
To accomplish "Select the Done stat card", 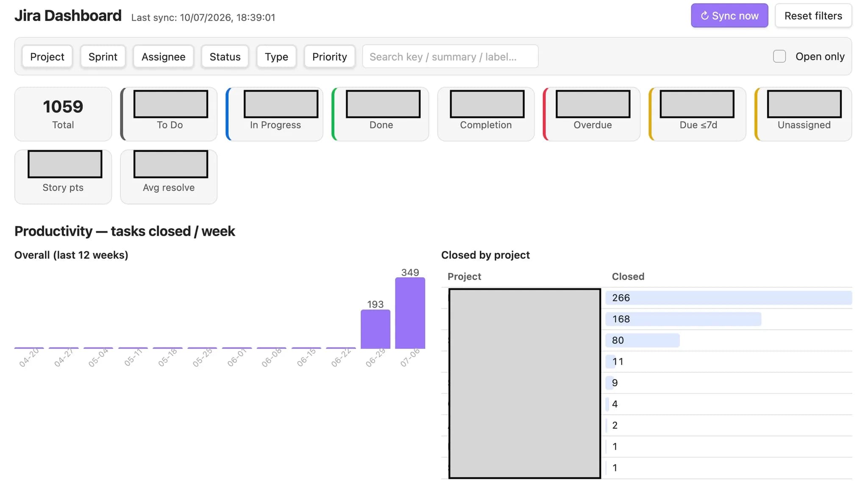I will point(381,114).
